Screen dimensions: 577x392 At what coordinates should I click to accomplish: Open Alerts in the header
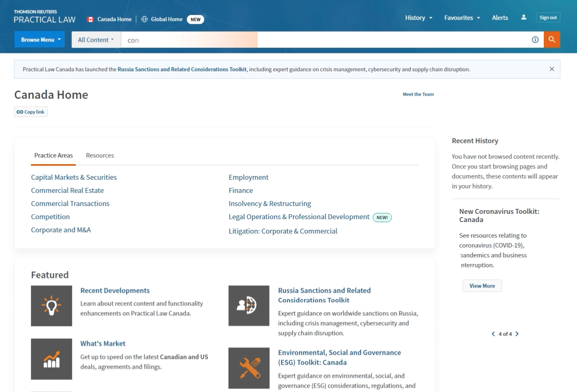500,18
